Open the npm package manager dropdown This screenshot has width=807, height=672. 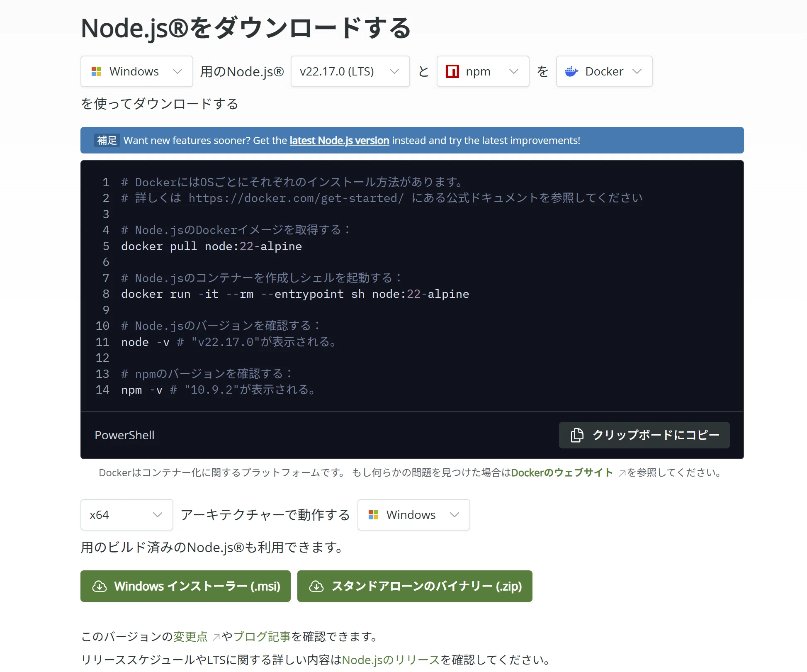(x=483, y=71)
